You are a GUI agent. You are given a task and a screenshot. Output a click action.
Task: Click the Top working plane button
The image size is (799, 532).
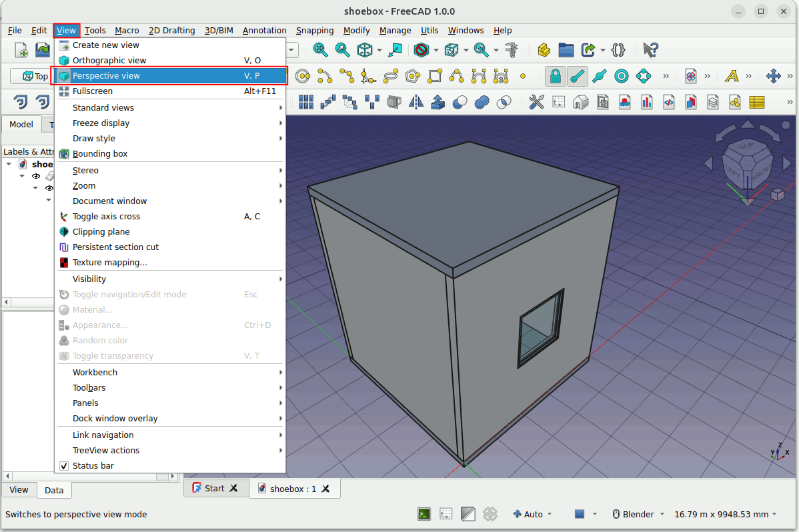(x=35, y=76)
